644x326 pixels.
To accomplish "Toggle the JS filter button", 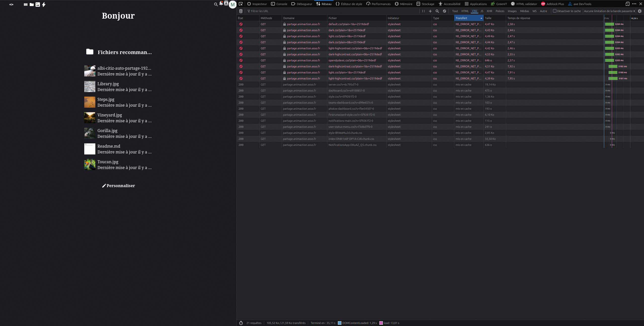I will 481,11.
